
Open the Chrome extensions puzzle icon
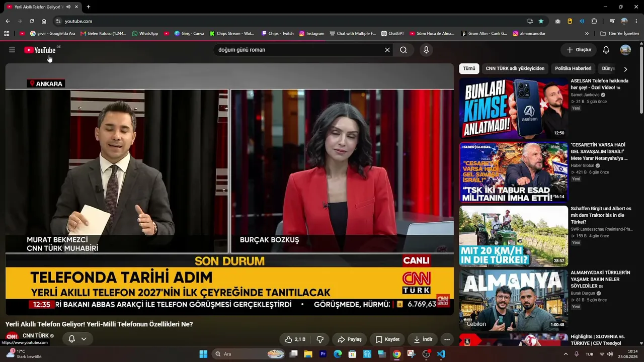594,21
